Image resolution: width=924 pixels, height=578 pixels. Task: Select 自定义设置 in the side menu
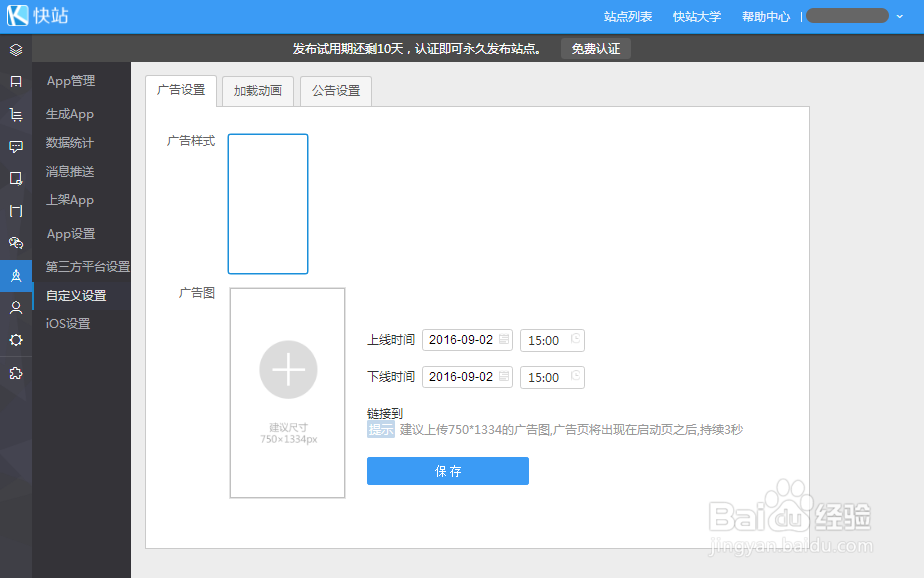click(76, 295)
